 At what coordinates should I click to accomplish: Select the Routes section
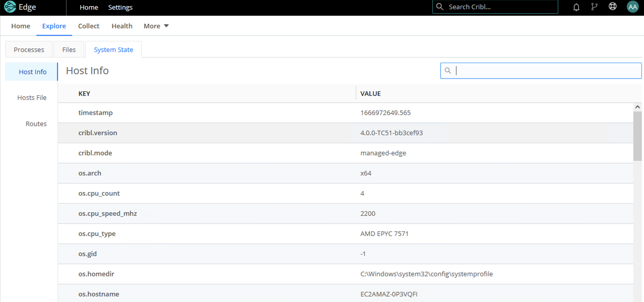point(36,124)
